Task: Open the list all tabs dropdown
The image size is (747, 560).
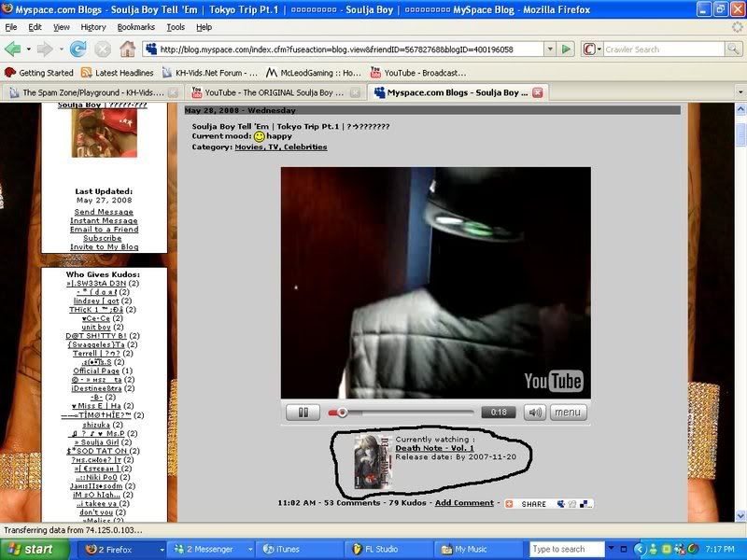Action: pyautogui.click(x=740, y=92)
